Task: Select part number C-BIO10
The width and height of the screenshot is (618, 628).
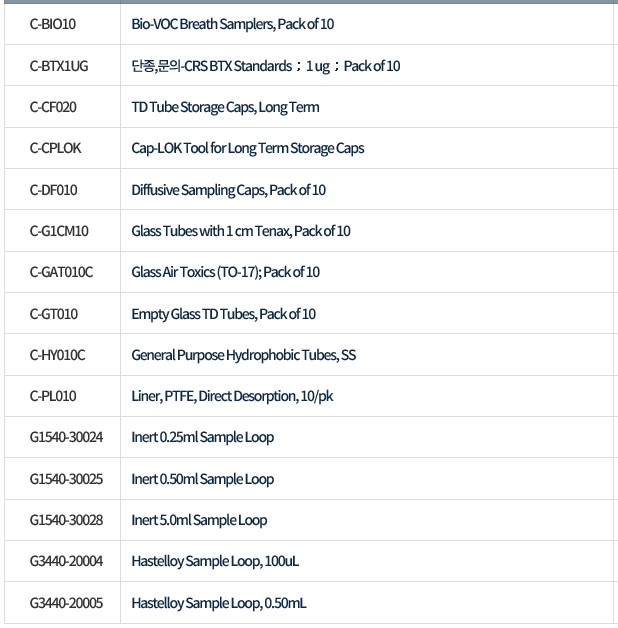Action: [52, 24]
